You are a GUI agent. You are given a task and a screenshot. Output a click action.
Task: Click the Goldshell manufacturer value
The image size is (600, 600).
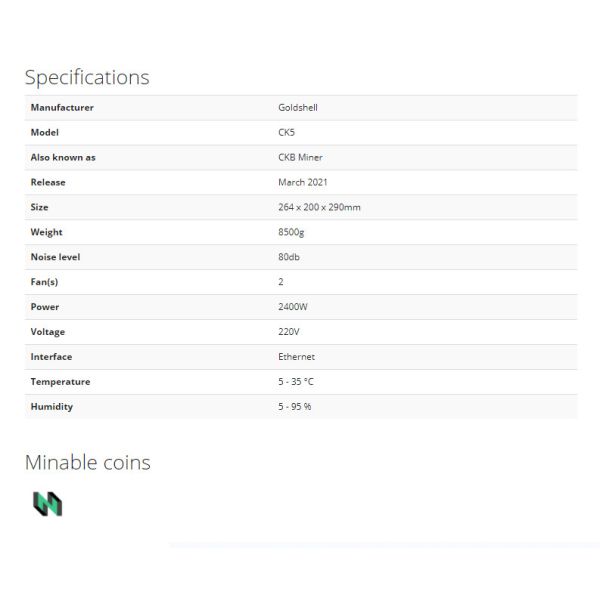[x=297, y=107]
